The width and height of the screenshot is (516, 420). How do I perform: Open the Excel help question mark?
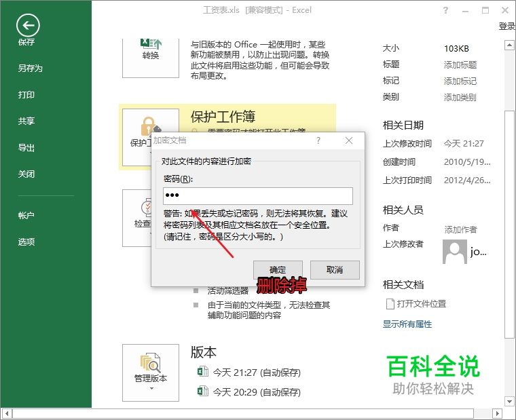click(x=445, y=10)
